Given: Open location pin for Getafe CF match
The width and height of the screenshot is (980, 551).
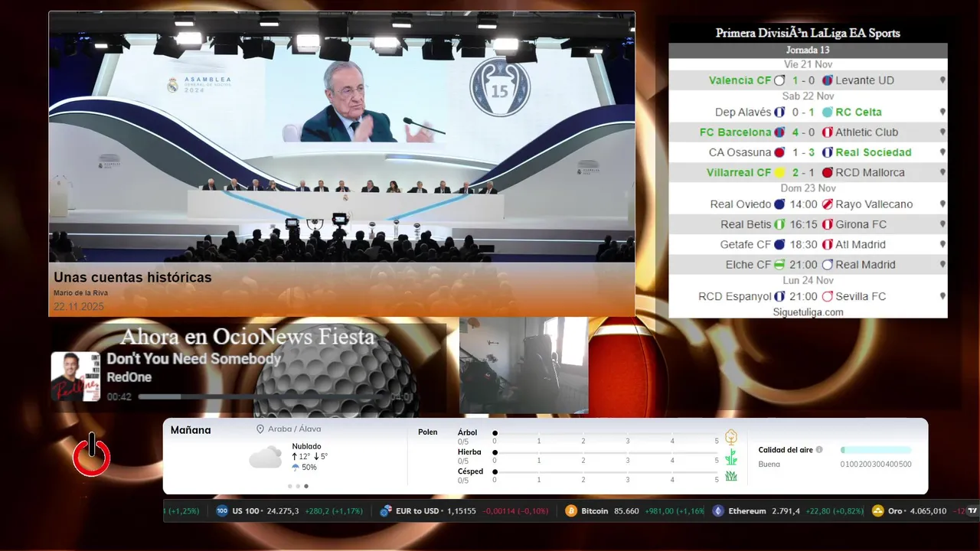Looking at the screenshot, I should click(942, 245).
